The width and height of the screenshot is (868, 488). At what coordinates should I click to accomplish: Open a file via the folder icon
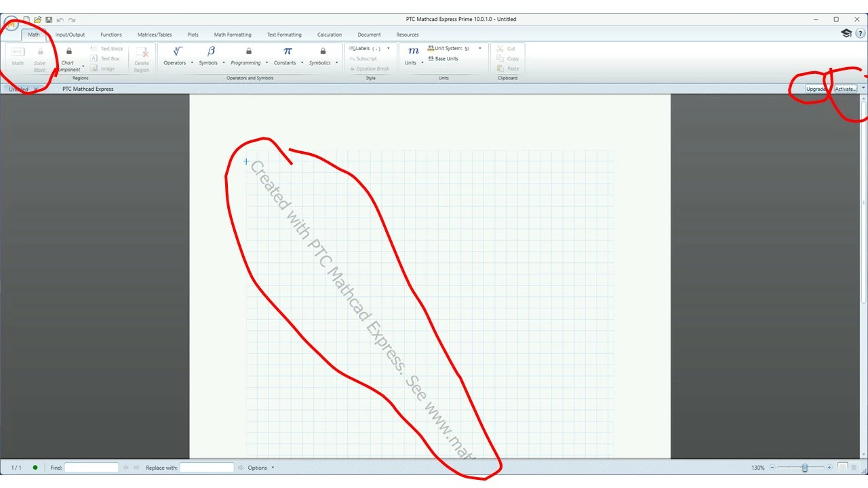38,20
